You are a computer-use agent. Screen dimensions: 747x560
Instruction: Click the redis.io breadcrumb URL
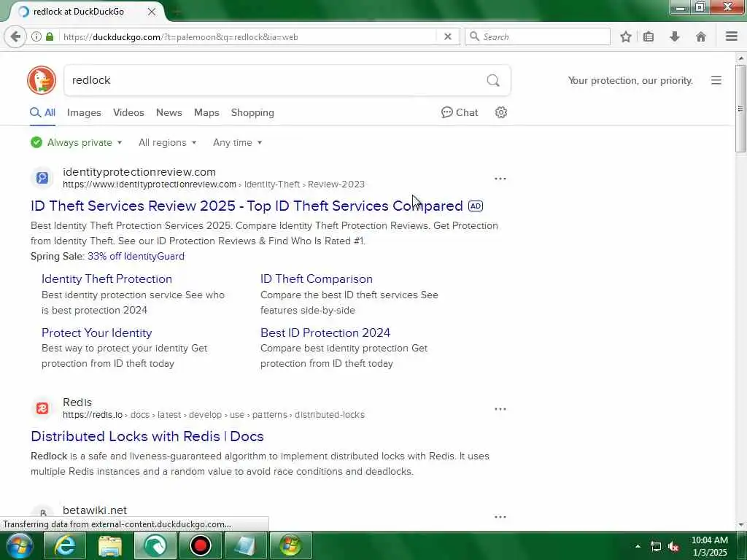[214, 415]
